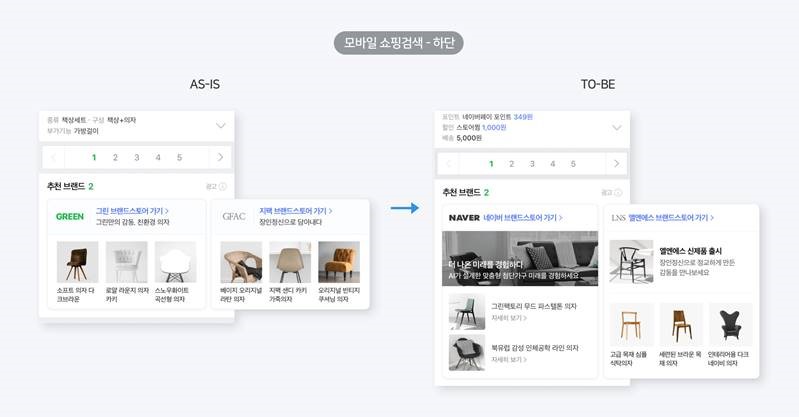Open 네이버 브랜드스토어 가기 link
Viewport: 799px width, 417px height.
point(523,218)
